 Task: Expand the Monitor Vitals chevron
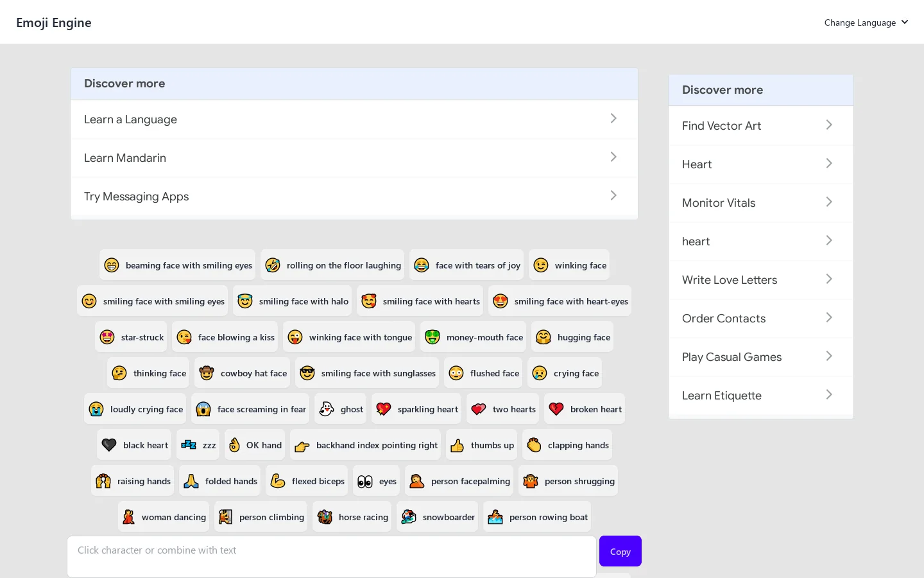pos(829,202)
